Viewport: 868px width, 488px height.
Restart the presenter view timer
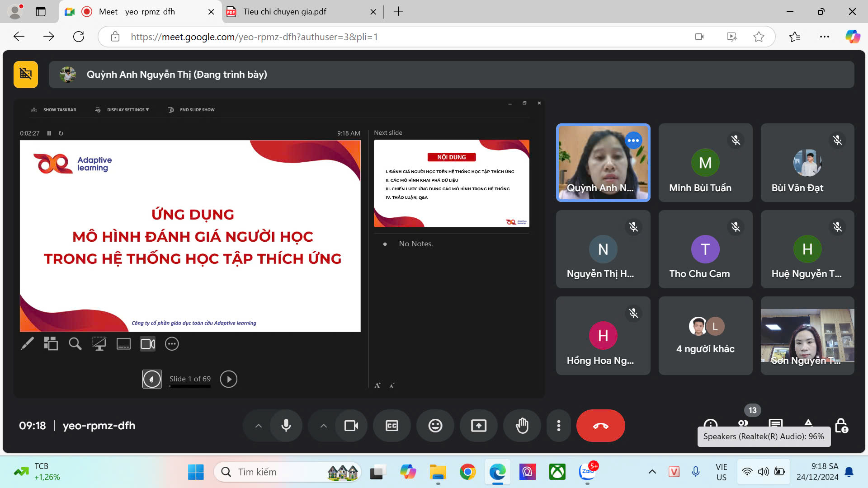(x=61, y=133)
